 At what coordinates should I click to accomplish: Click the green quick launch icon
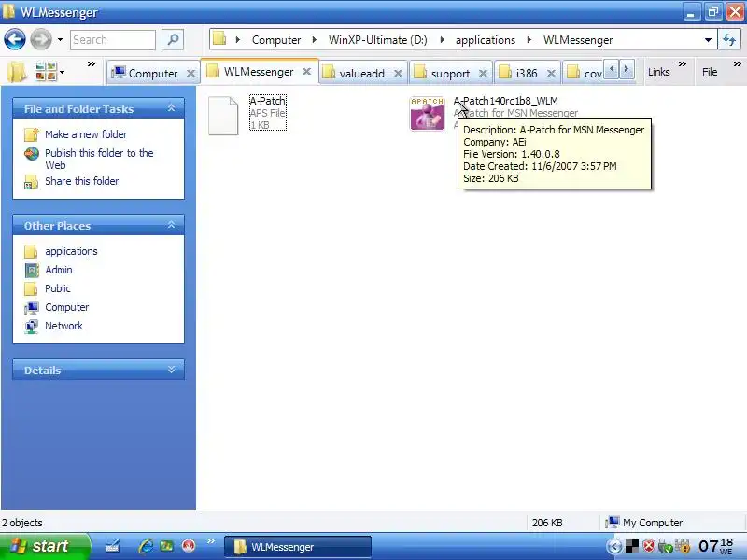pyautogui.click(x=166, y=546)
